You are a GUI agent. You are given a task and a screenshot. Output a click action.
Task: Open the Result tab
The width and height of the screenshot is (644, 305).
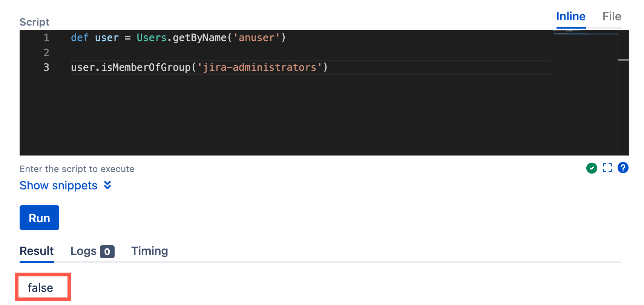click(x=37, y=251)
